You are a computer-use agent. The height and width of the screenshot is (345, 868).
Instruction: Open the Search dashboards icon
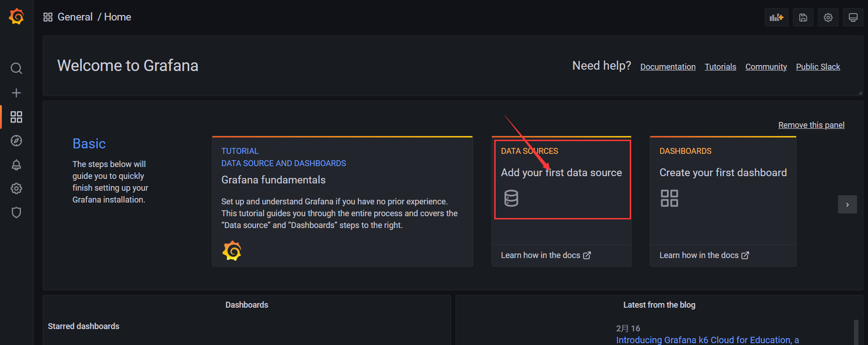[16, 68]
